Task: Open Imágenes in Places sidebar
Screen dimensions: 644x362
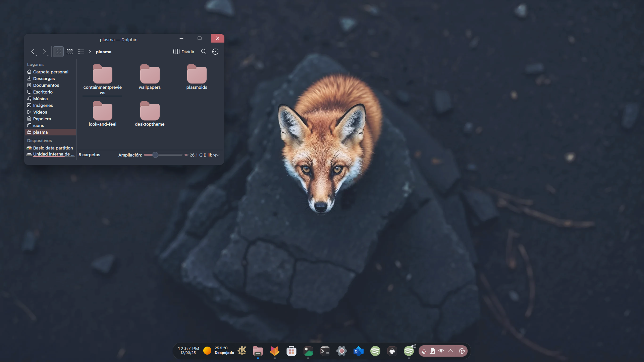Action: tap(51, 105)
